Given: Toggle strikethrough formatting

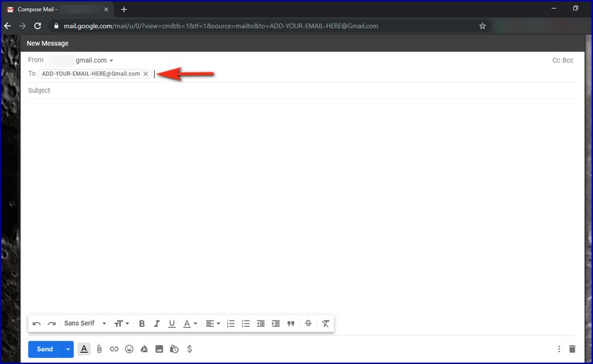Looking at the screenshot, I should tap(308, 323).
